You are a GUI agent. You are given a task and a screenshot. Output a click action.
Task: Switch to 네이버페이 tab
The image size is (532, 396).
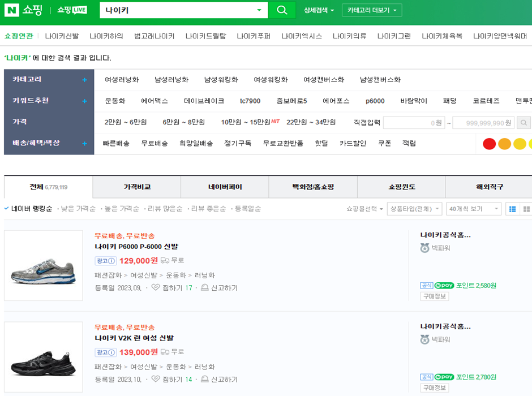point(225,187)
